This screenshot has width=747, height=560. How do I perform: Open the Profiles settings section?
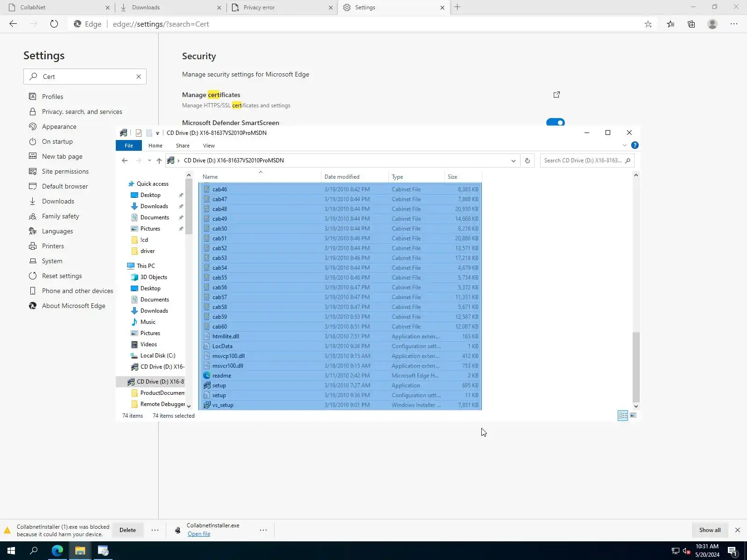(x=53, y=97)
